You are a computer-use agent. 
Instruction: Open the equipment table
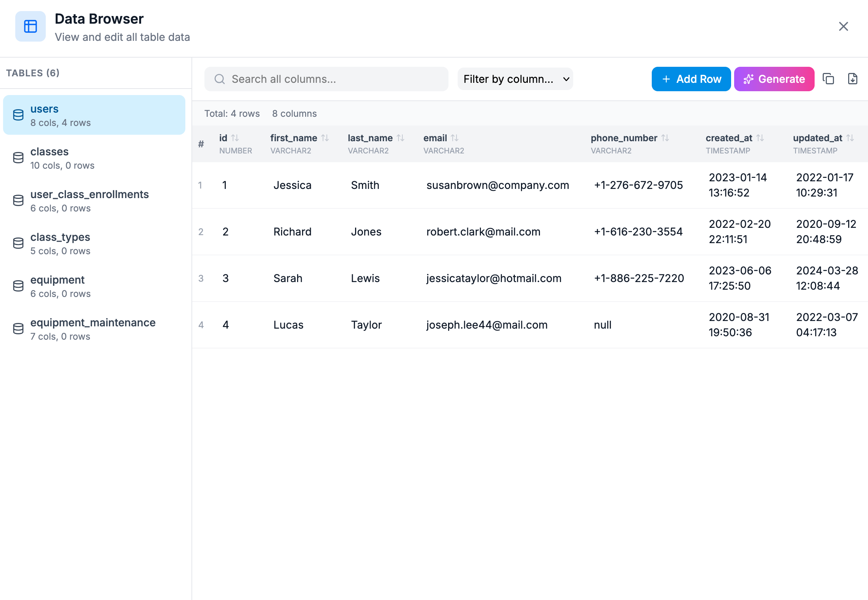click(94, 286)
